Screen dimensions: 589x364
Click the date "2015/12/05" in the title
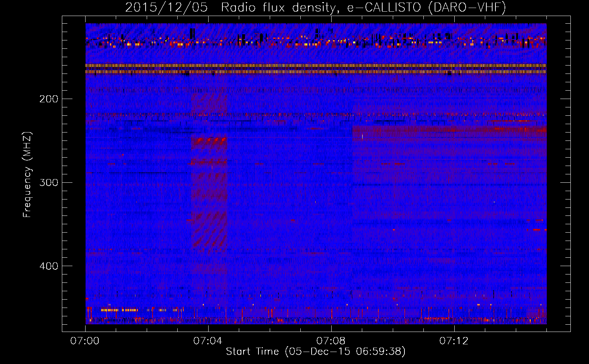[x=166, y=7]
